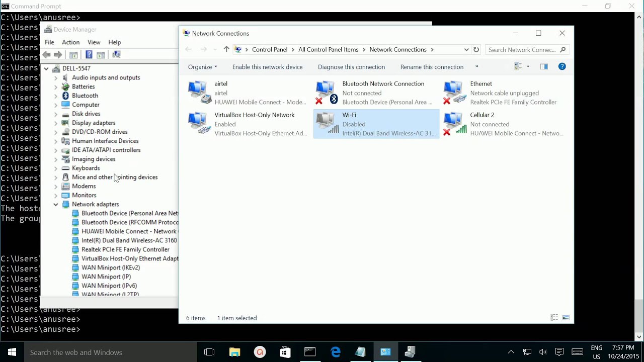644x362 pixels.
Task: Open Microsoft Edge from the taskbar
Action: [335, 352]
